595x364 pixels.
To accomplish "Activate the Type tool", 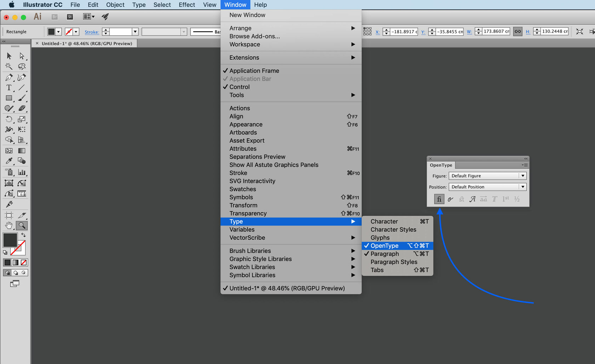I will (9, 88).
